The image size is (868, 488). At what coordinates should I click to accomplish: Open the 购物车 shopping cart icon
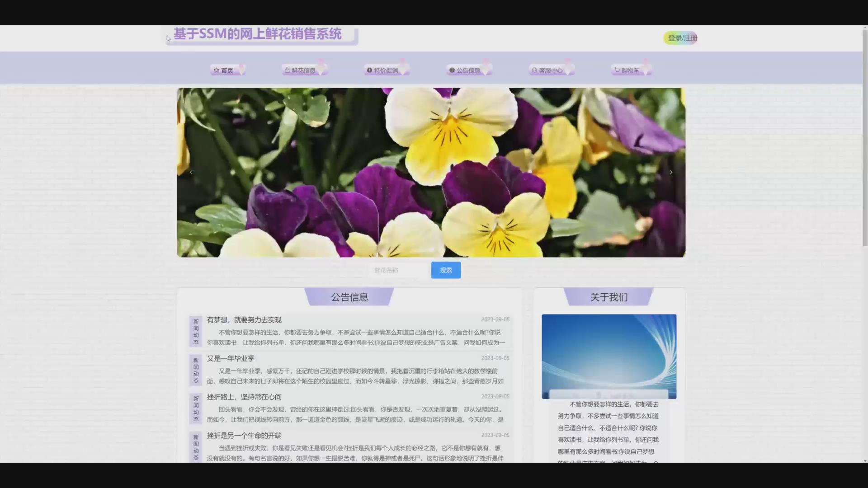click(x=617, y=70)
